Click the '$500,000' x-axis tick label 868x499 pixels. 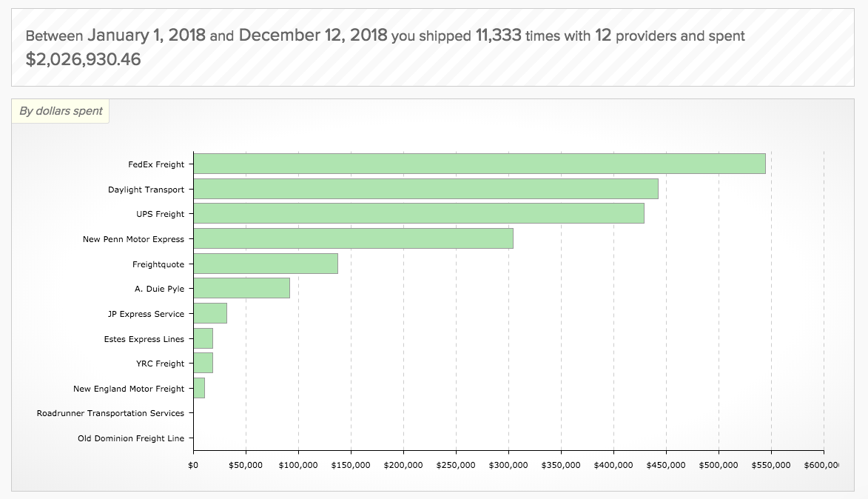pos(719,465)
